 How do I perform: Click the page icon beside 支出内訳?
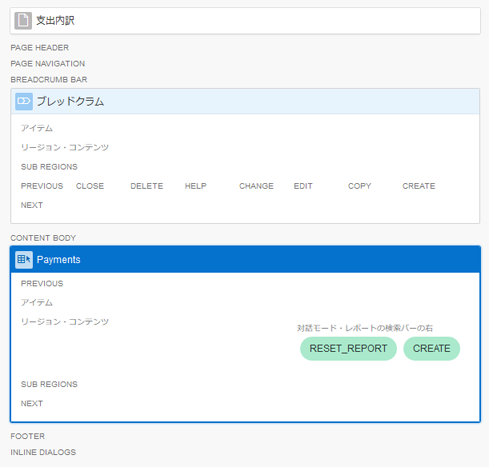coord(23,21)
